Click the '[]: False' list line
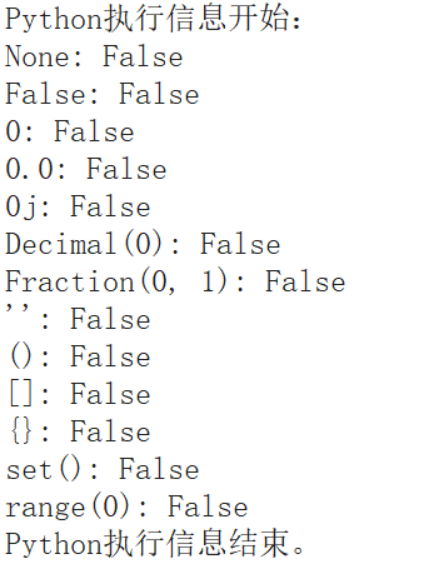Viewport: 429px width, 569px height. 79,395
